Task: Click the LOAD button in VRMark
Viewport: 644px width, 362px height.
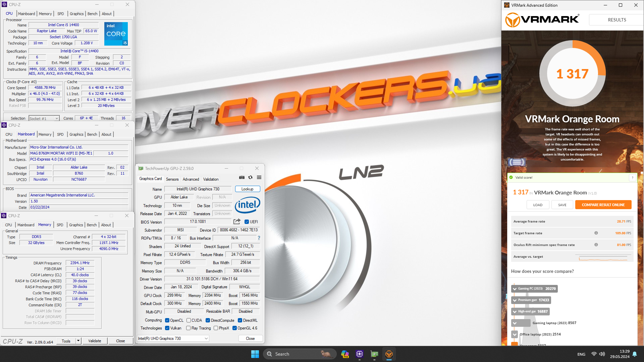Action: pyautogui.click(x=538, y=205)
